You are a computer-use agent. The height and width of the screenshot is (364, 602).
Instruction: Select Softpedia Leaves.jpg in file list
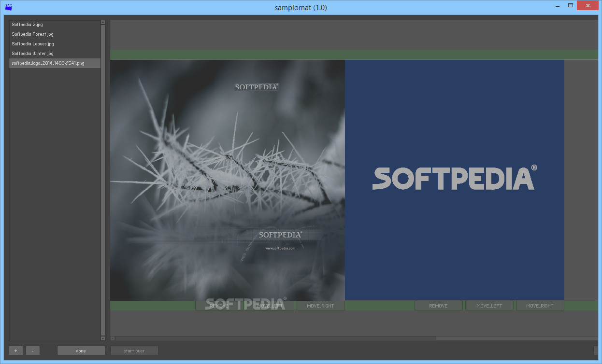click(55, 43)
